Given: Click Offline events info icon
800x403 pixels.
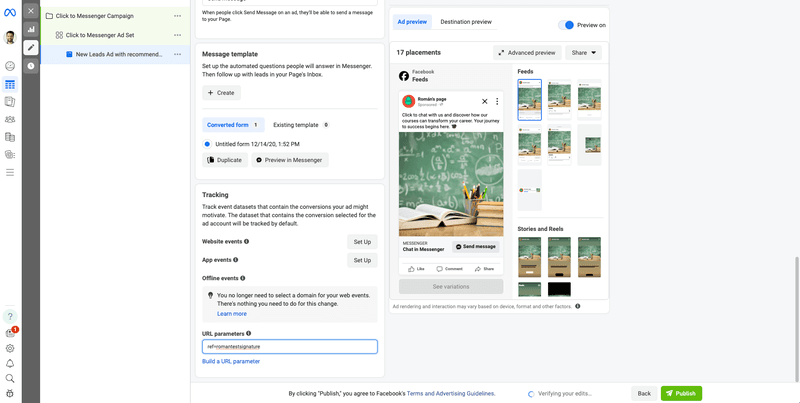Looking at the screenshot, I should [x=242, y=279].
